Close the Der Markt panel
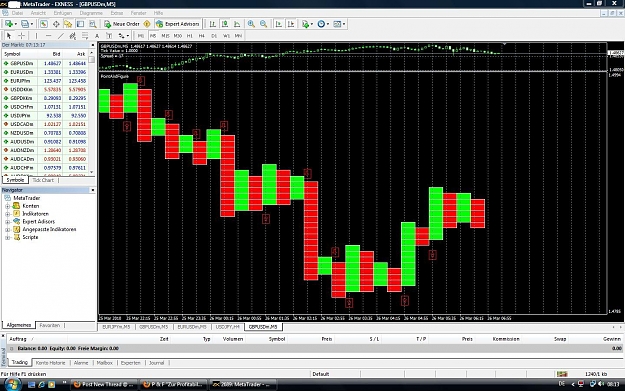This screenshot has height=391, width=625. coord(93,45)
